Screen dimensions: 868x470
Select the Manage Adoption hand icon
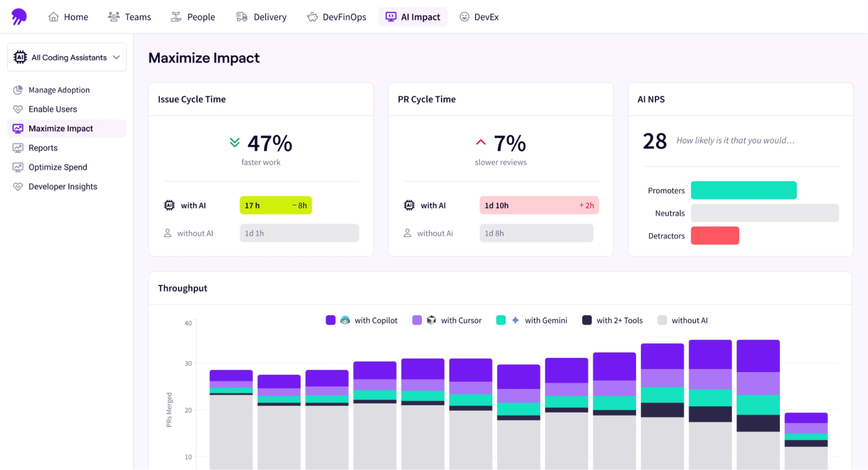(18, 90)
